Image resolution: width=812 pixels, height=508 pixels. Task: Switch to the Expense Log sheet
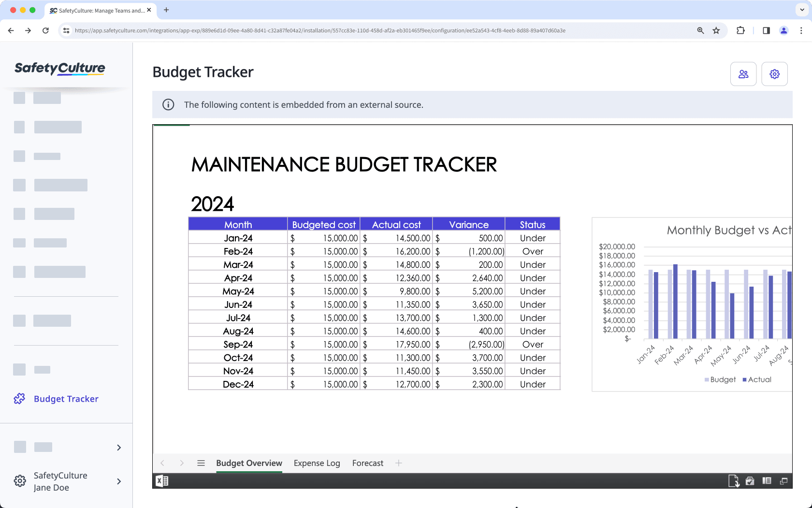pyautogui.click(x=317, y=463)
